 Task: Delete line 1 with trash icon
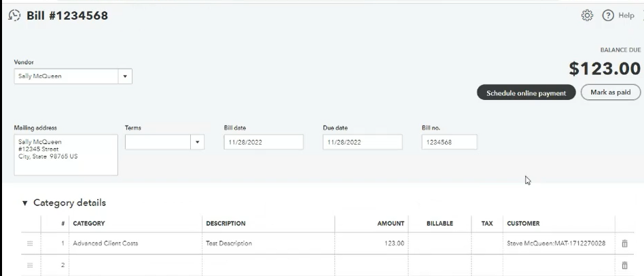(624, 243)
